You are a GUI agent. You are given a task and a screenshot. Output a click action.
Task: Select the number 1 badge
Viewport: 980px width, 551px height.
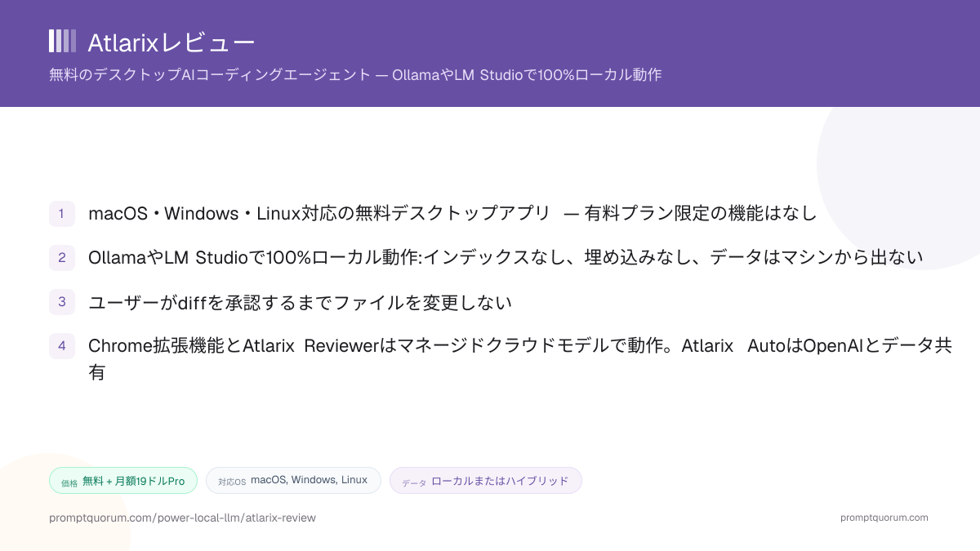[x=62, y=214]
